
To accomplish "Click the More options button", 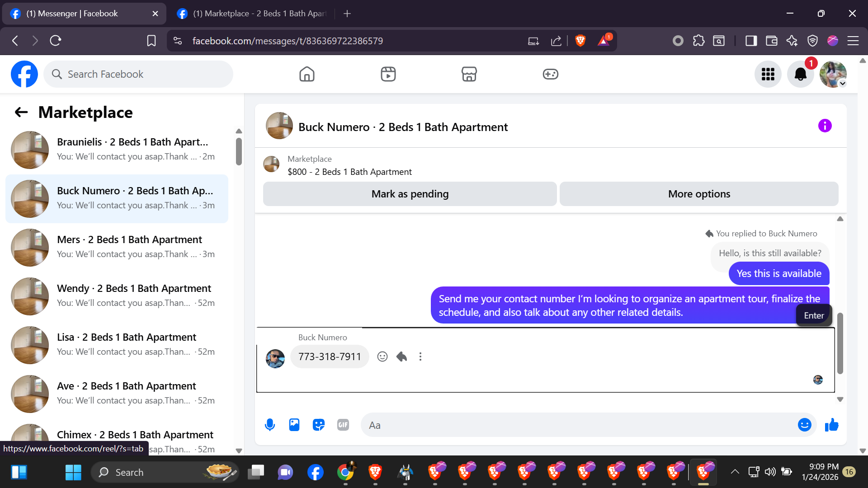I will tap(699, 194).
